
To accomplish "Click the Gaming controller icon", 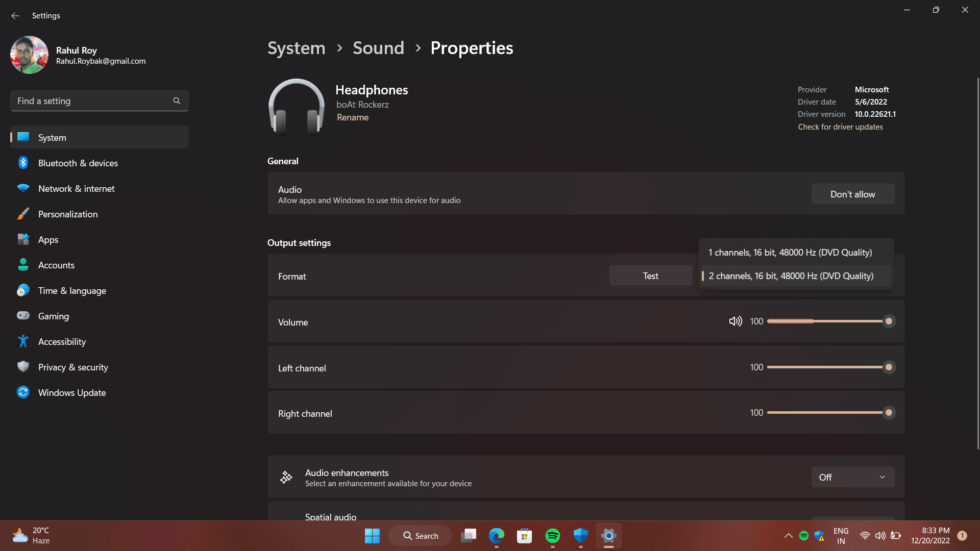I will tap(23, 316).
